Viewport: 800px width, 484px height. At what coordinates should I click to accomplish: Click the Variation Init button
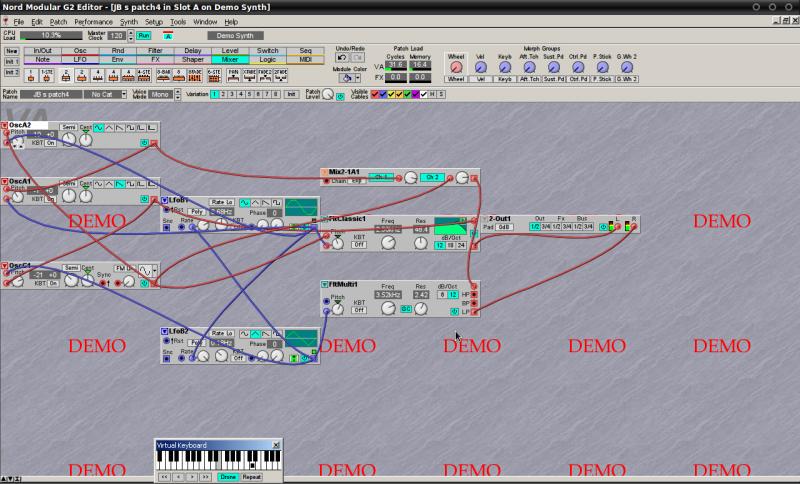click(291, 94)
